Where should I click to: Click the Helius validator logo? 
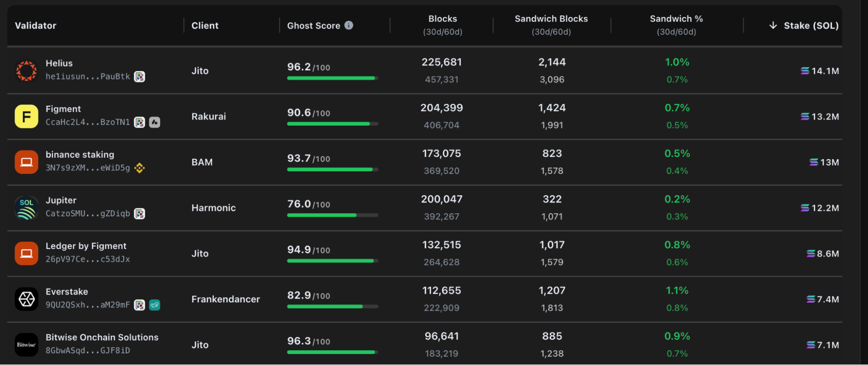pyautogui.click(x=26, y=71)
